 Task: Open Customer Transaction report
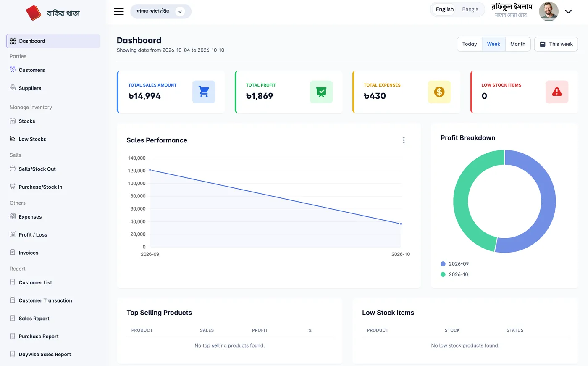coord(45,300)
